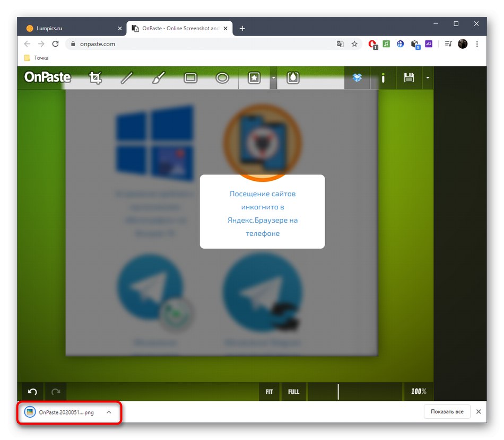
Task: Select the Crop tool in OnPaste toolbar
Action: 95,77
